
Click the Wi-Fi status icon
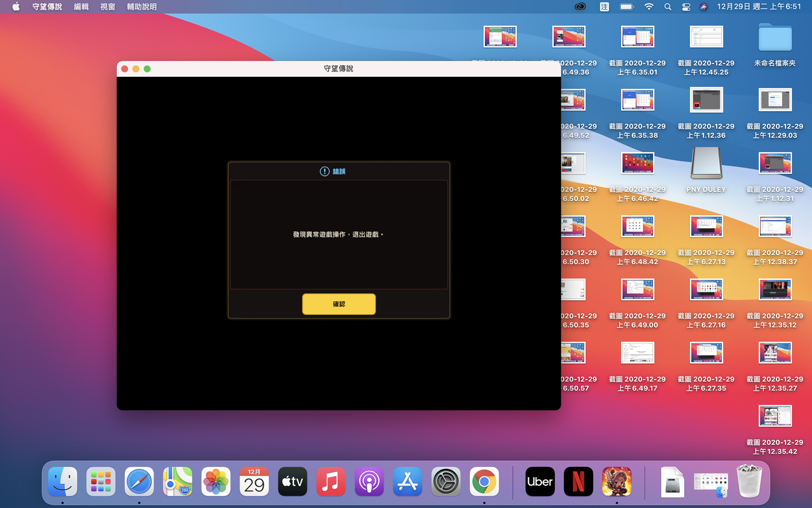[x=649, y=7]
